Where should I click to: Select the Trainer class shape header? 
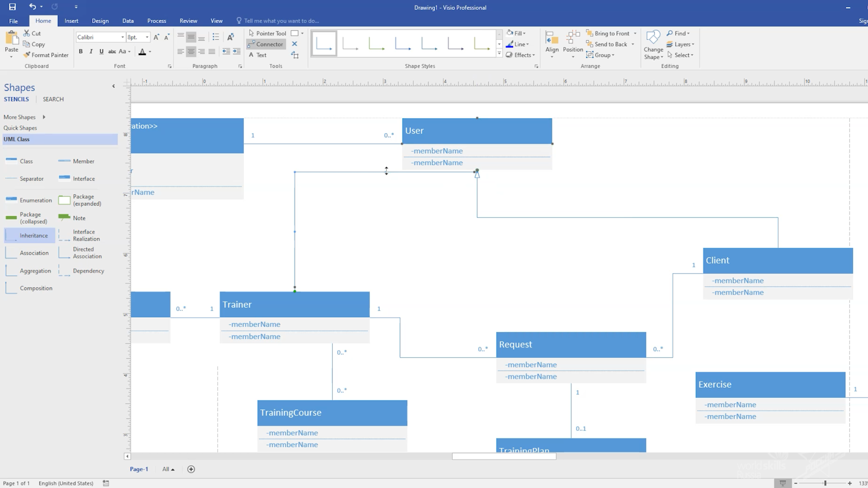click(295, 305)
